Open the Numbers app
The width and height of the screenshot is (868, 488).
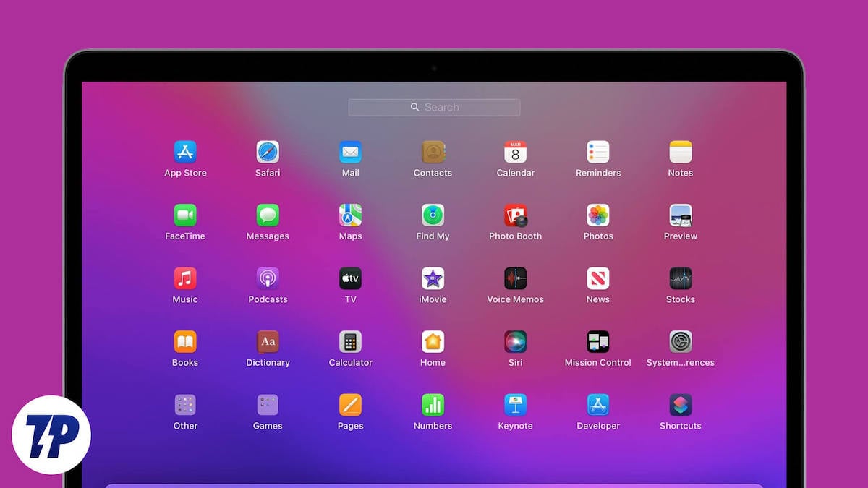[x=433, y=405]
